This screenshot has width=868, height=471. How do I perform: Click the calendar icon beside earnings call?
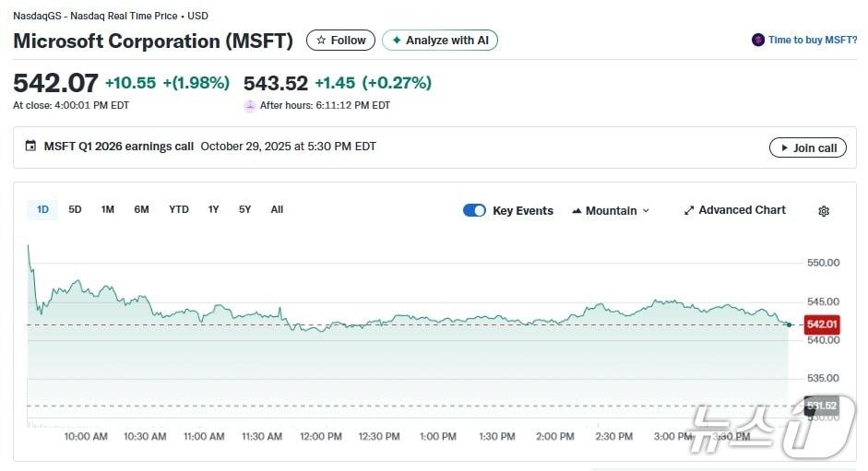pos(30,147)
